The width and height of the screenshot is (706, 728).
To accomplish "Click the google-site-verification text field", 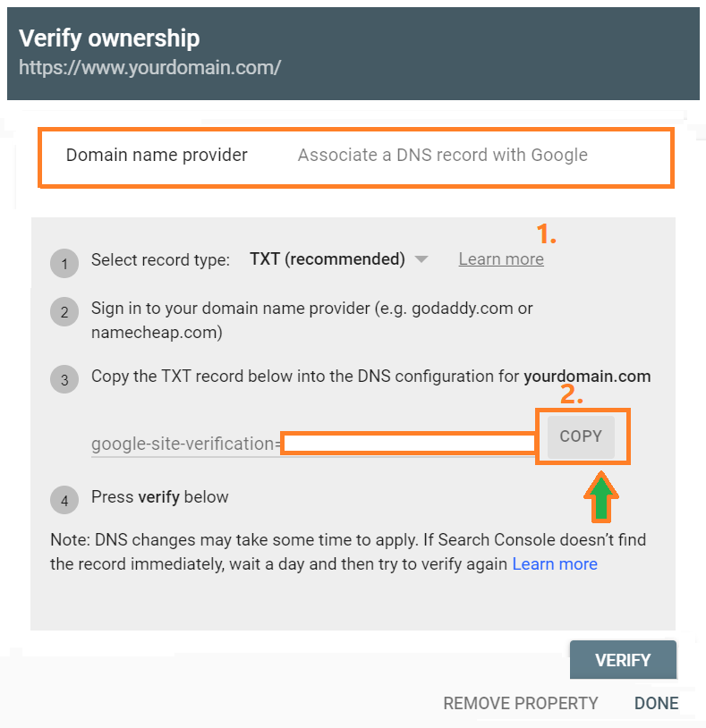I will click(313, 444).
